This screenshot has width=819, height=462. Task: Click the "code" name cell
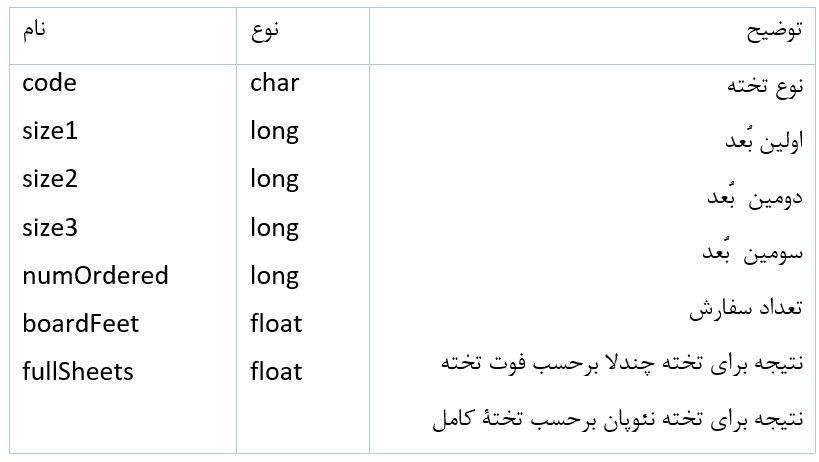(x=49, y=83)
